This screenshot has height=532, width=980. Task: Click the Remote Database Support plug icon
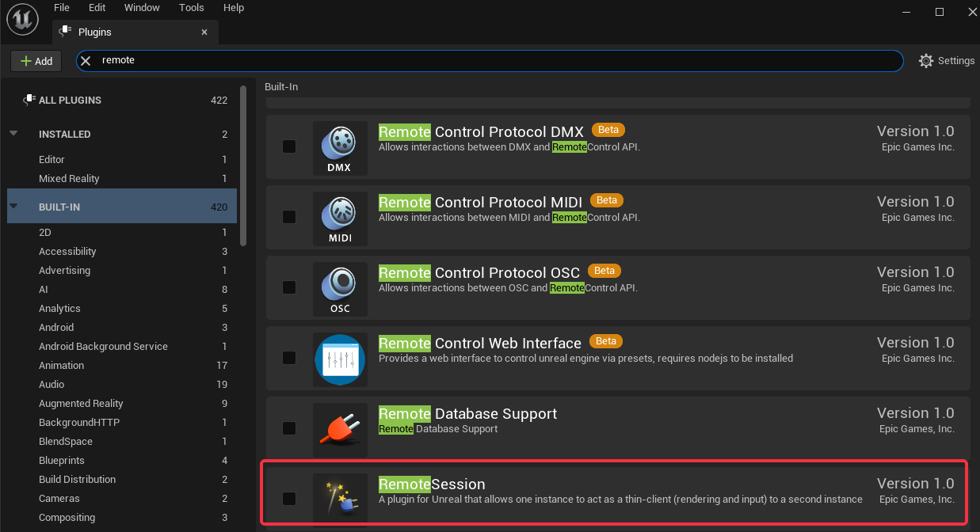point(340,430)
